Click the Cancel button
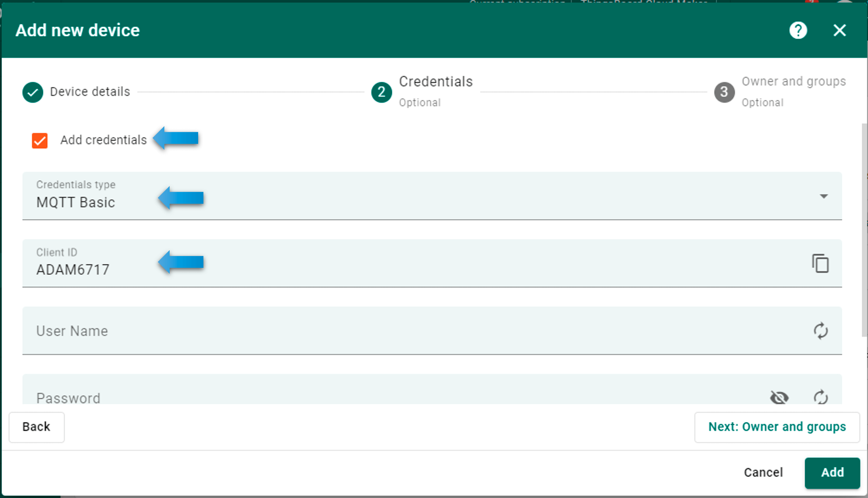Screen dimensions: 868x498 pyautogui.click(x=763, y=472)
